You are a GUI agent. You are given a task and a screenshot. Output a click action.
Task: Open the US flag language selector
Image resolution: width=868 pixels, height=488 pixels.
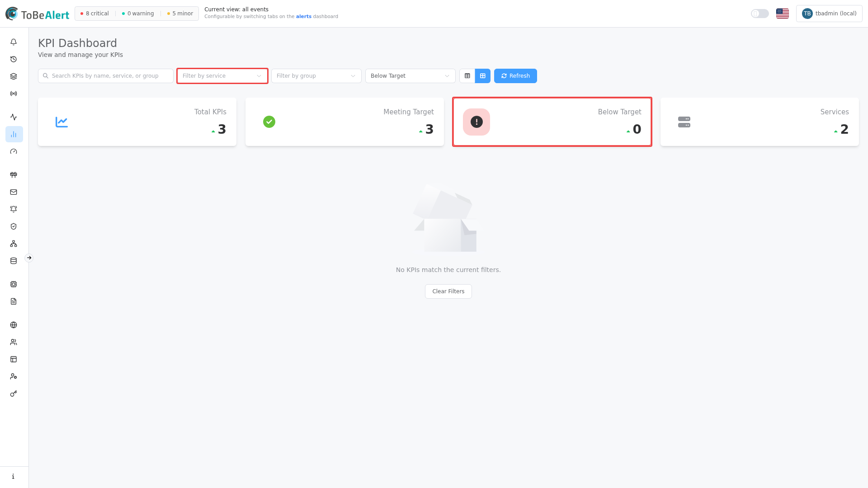pos(783,14)
